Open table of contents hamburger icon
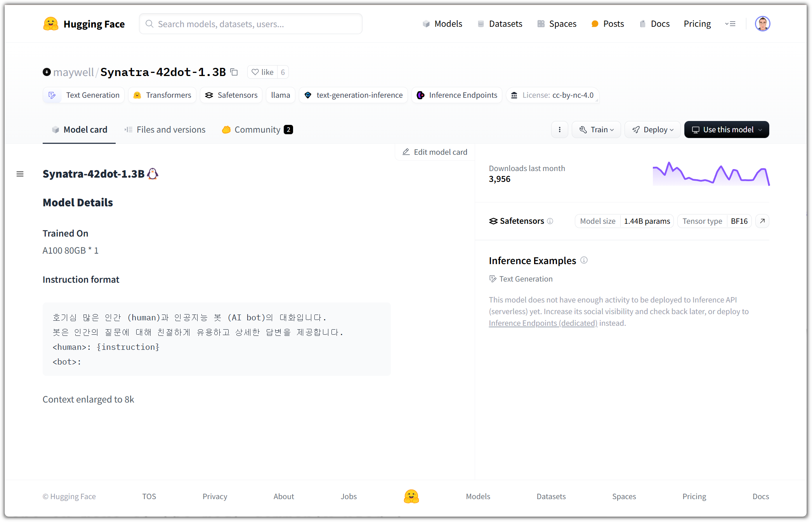 20,174
